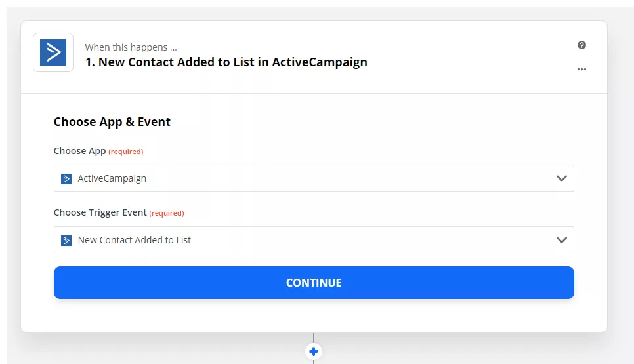Click the (required) tag next to Choose Trigger Event
The image size is (634, 364).
point(167,213)
